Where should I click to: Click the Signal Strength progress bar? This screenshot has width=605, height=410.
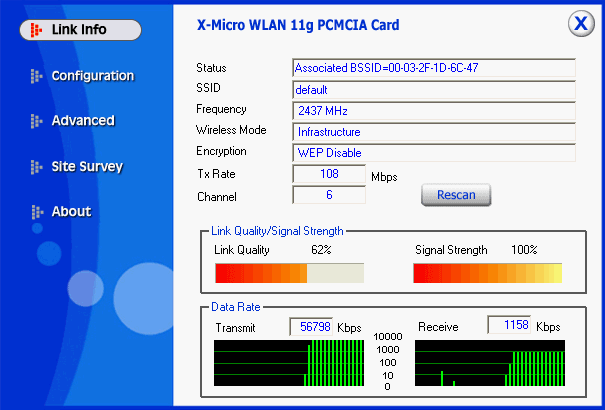coord(488,273)
